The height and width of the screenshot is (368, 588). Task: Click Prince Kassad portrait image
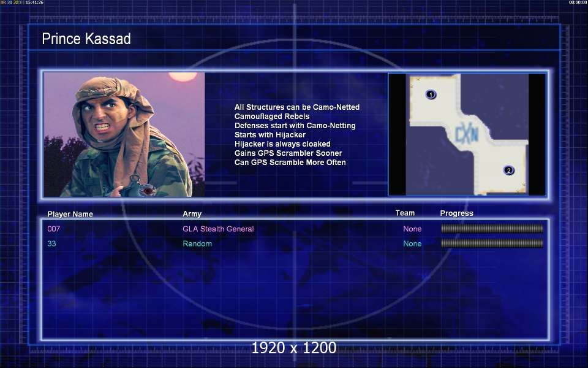point(124,134)
